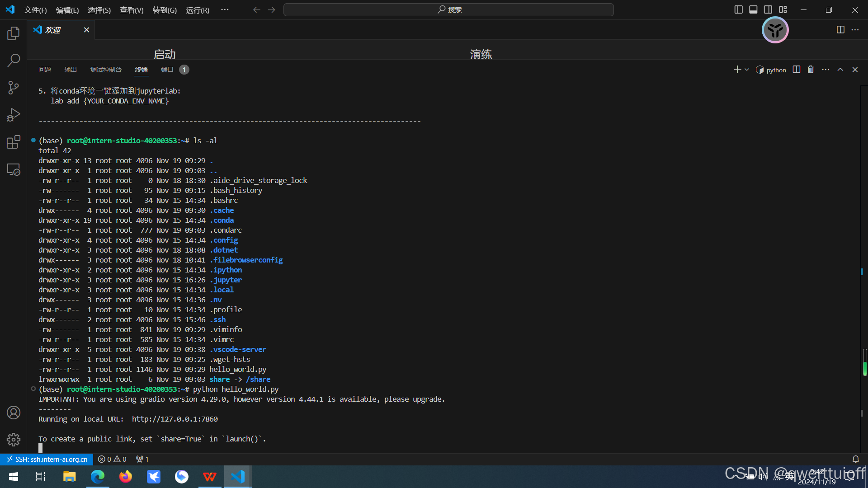The image size is (868, 488).
Task: Open the 运行(R) menu
Action: pos(198,10)
